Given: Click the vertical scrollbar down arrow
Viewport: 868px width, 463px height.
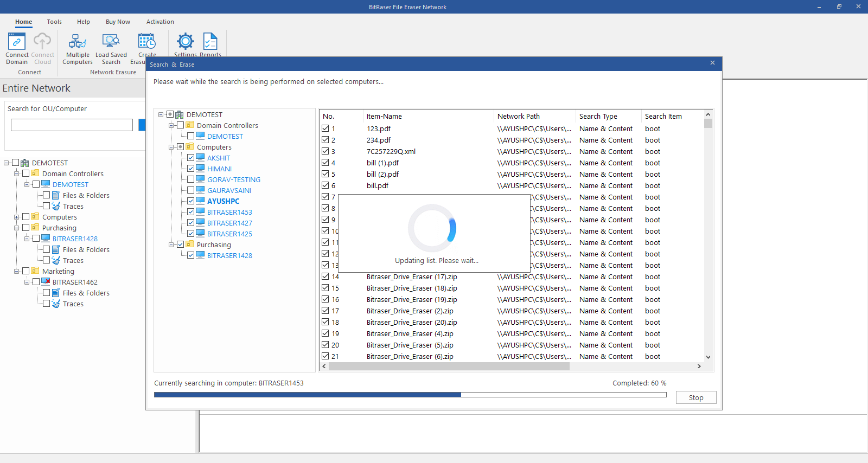Looking at the screenshot, I should pyautogui.click(x=708, y=357).
